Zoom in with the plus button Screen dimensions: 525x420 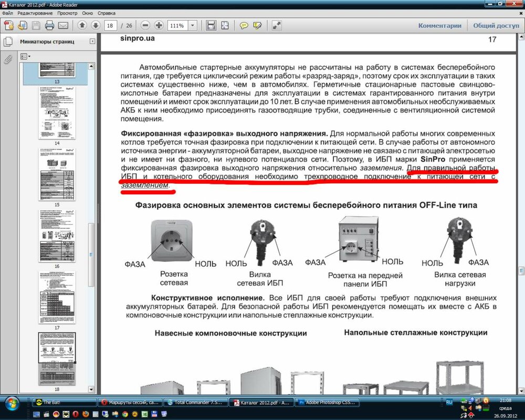point(159,25)
